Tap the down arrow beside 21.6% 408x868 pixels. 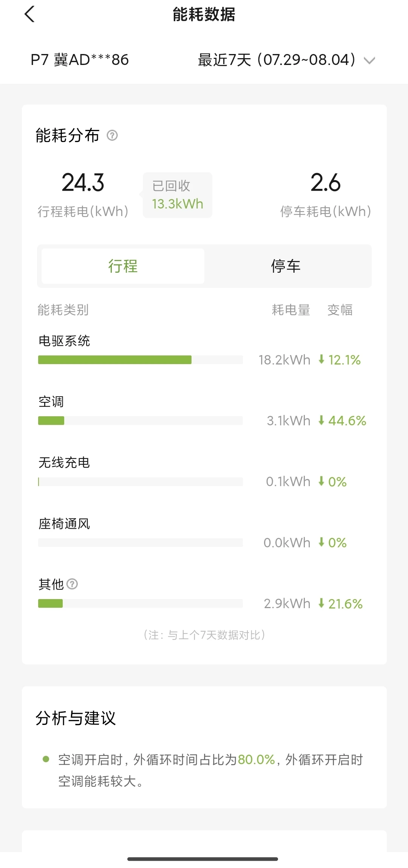tap(321, 603)
